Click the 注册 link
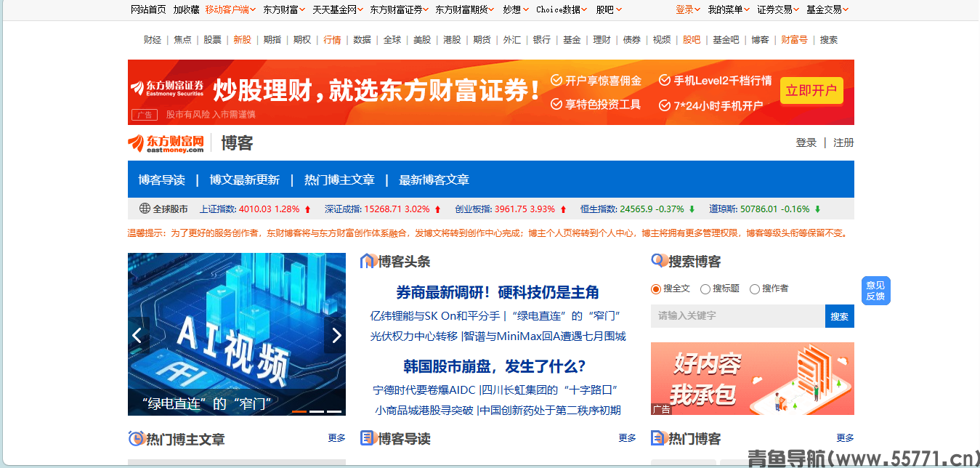This screenshot has height=468, width=980. (843, 142)
